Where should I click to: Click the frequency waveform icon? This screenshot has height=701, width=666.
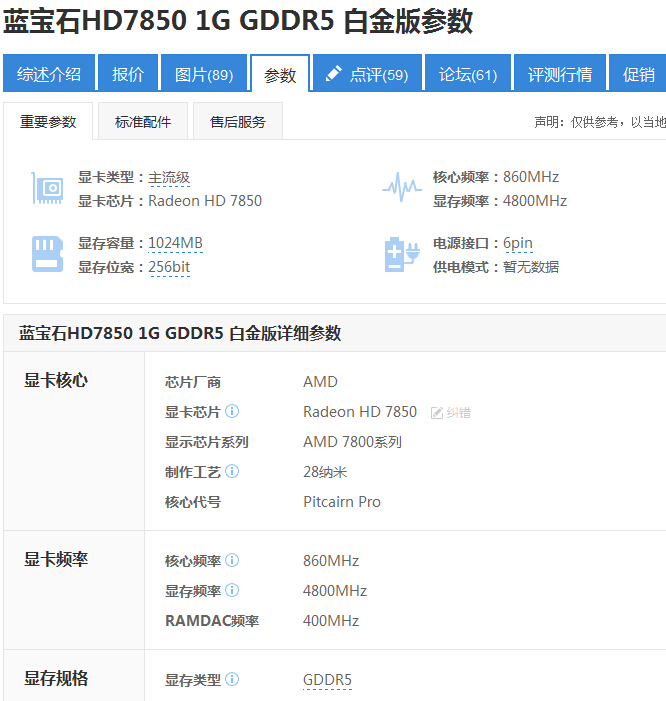402,187
